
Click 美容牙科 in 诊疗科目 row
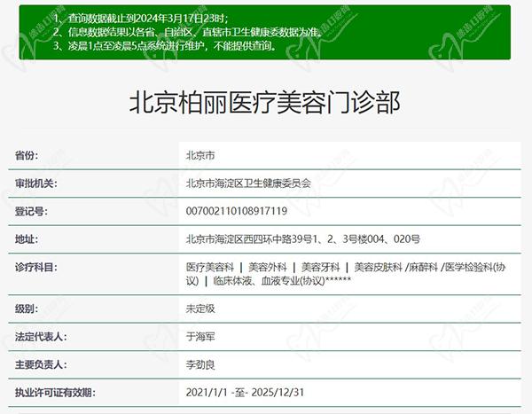pos(321,267)
